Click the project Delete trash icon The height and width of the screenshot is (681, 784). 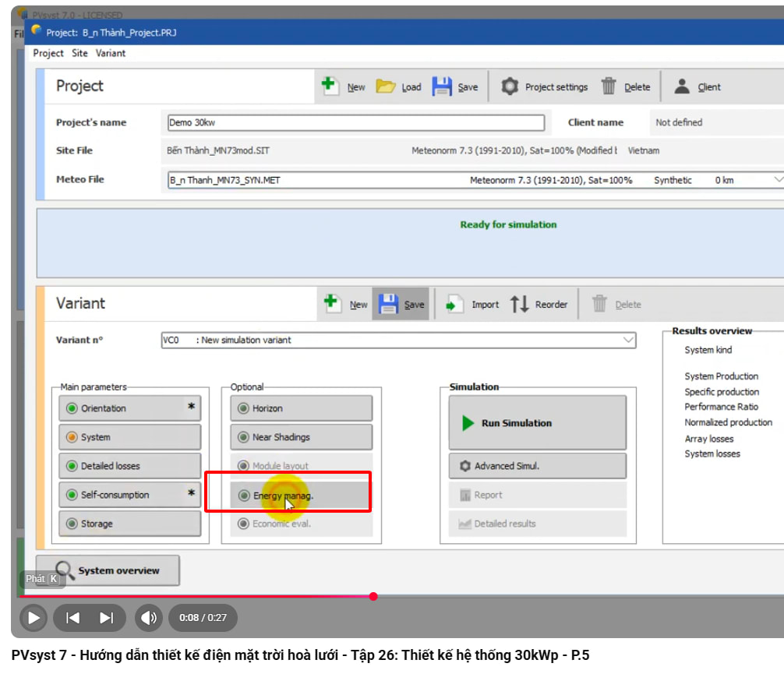point(609,86)
